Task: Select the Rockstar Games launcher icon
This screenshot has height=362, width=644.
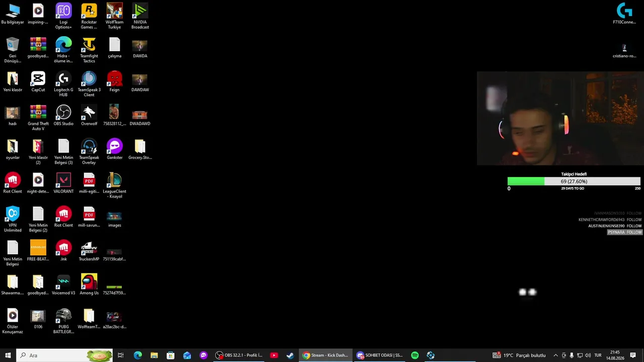Action: [x=89, y=16]
